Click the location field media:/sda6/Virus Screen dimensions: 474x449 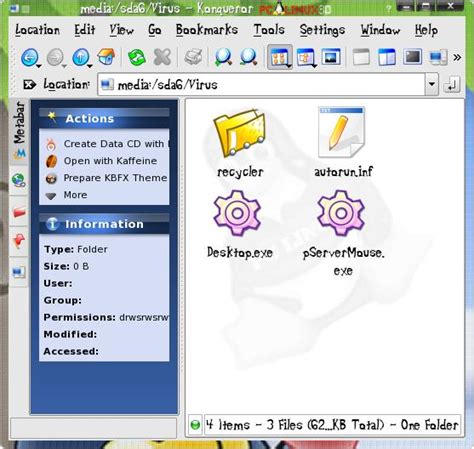262,85
